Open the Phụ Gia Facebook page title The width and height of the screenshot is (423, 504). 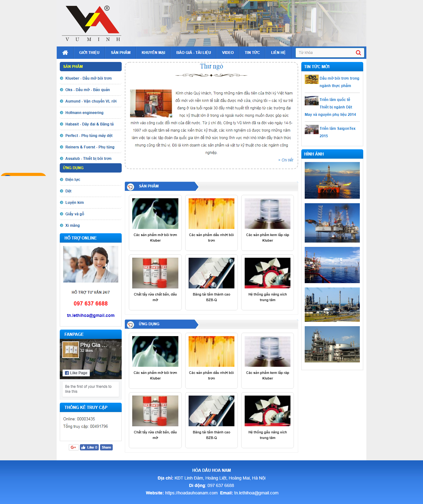(x=94, y=345)
